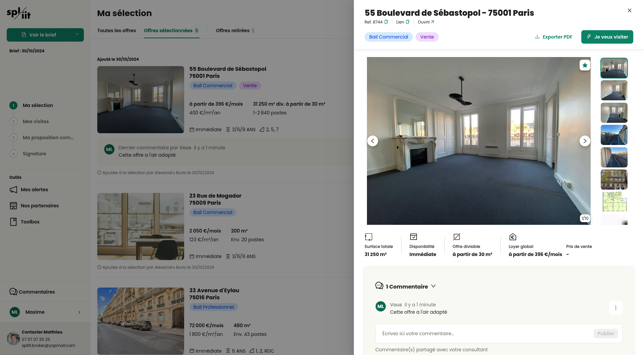The height and width of the screenshot is (355, 644).
Task: Click the Publier comment button
Action: click(606, 334)
